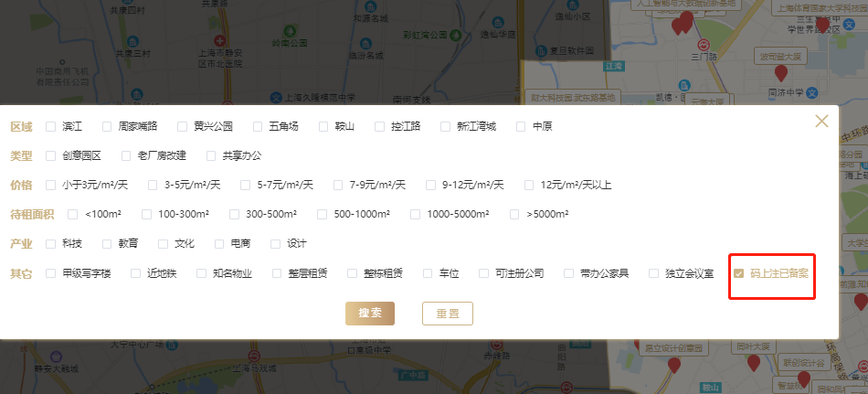Click the 波司登大厦 map label
Viewport: 868px width, 394px height.
coord(780,56)
